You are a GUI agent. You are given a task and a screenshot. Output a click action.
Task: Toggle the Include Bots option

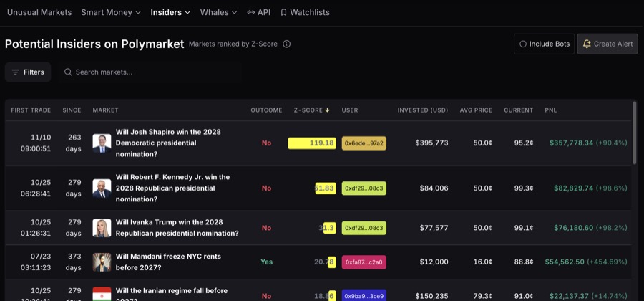click(545, 44)
